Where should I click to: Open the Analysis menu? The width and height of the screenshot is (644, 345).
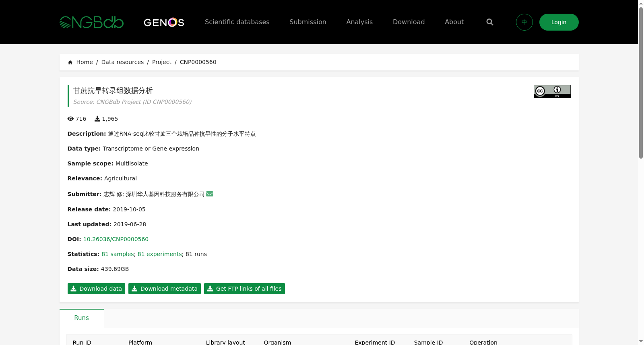pyautogui.click(x=359, y=22)
